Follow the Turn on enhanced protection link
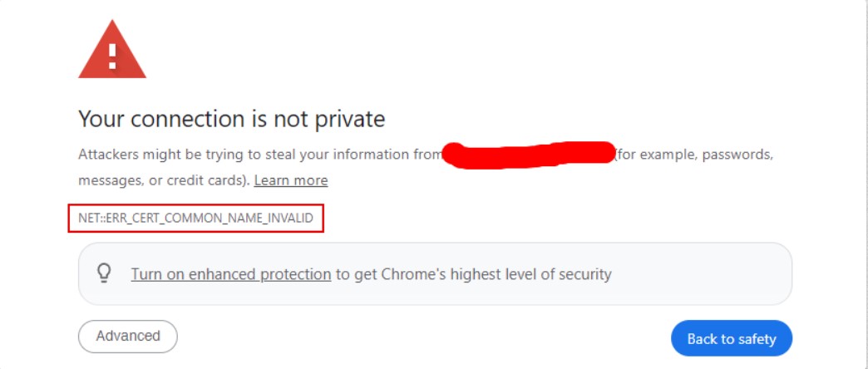 (x=231, y=274)
